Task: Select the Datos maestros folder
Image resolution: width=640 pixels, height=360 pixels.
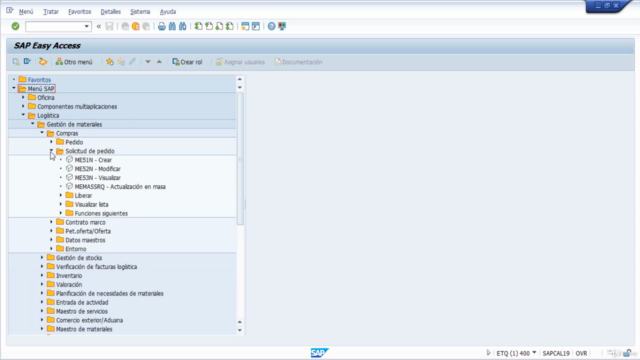Action: pos(85,240)
